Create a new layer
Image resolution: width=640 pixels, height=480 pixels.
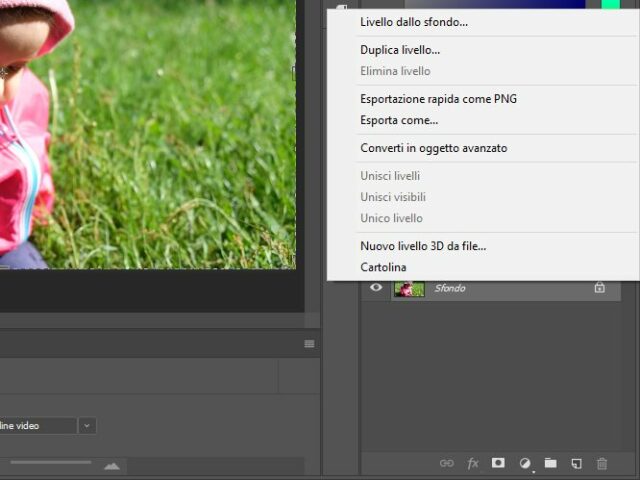click(576, 463)
